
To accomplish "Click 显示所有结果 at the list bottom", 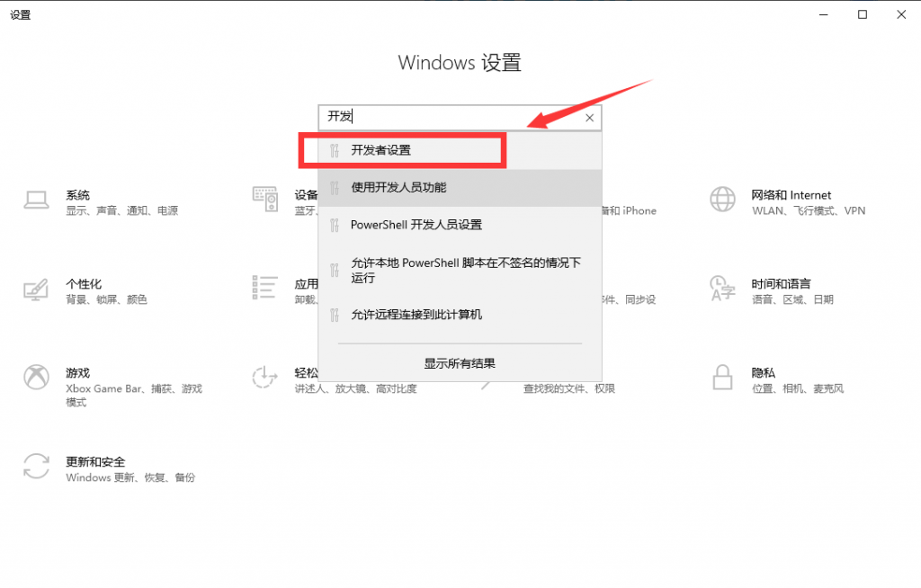I will coord(460,363).
